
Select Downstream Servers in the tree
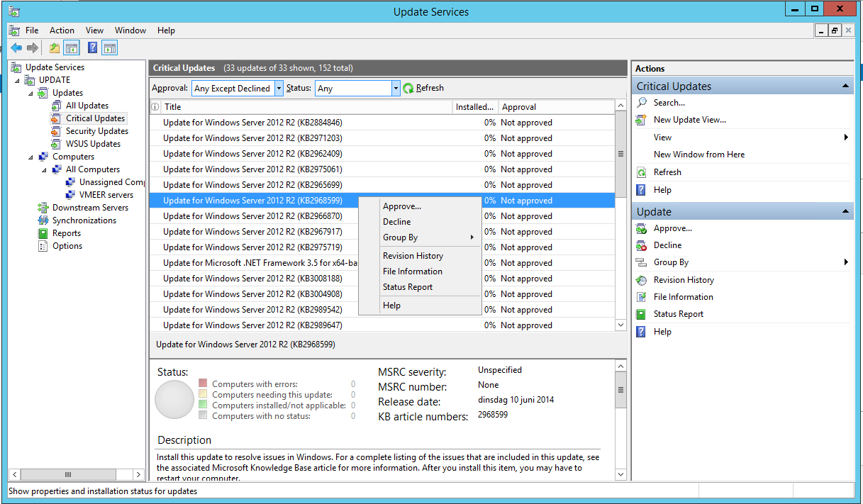tap(90, 208)
